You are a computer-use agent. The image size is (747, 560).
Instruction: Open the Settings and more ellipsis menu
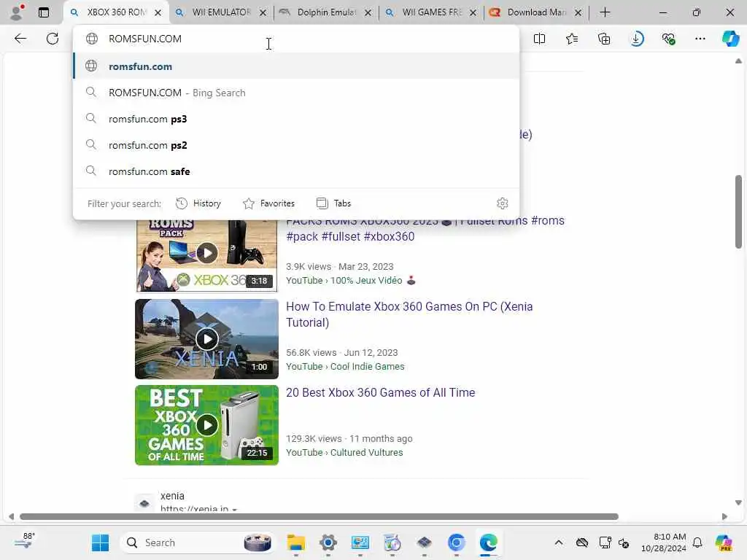tap(700, 39)
